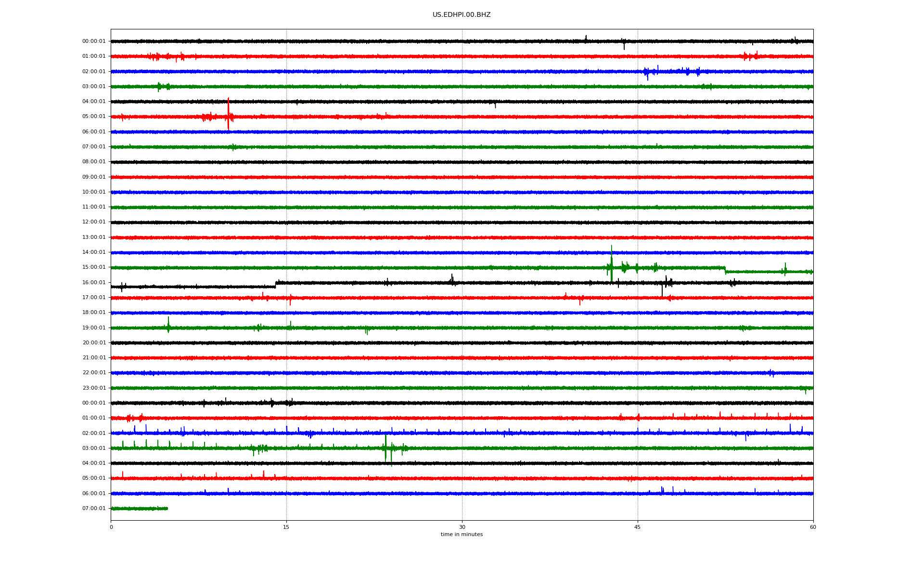Viewport: 924px width, 578px height.
Task: Click the 'time in minutes' axis label
Action: tap(461, 534)
